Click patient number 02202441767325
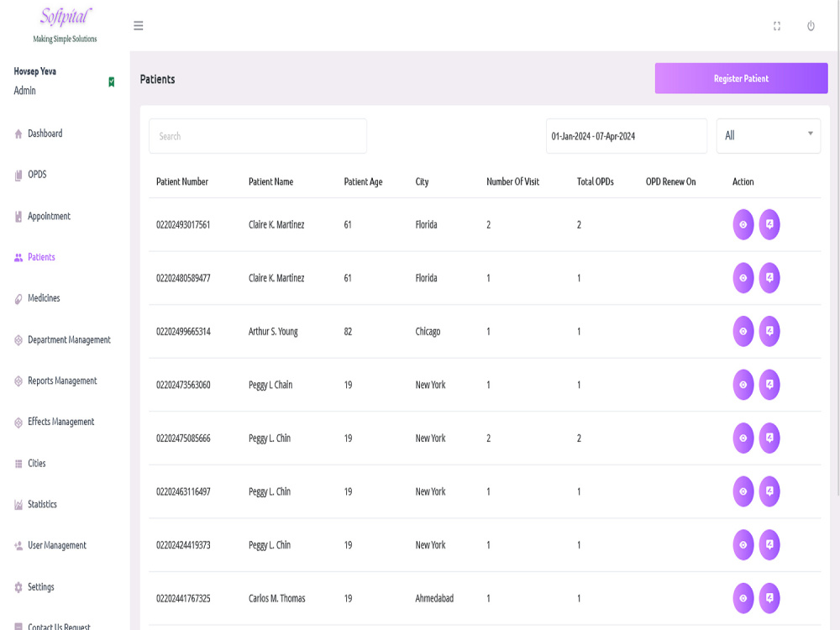 click(183, 598)
